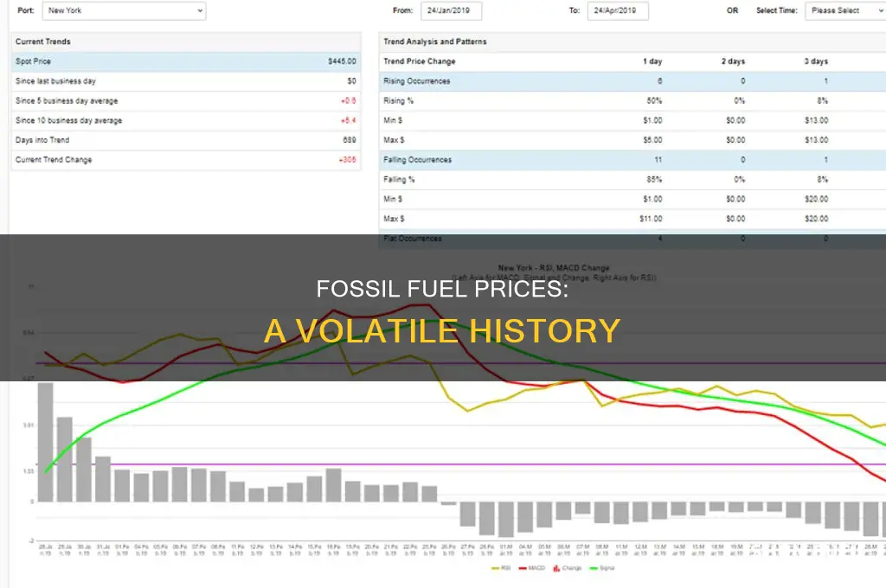Screen dimensions: 886x588
Task: Edit the From date field 24/Jan/2019
Action: point(451,10)
